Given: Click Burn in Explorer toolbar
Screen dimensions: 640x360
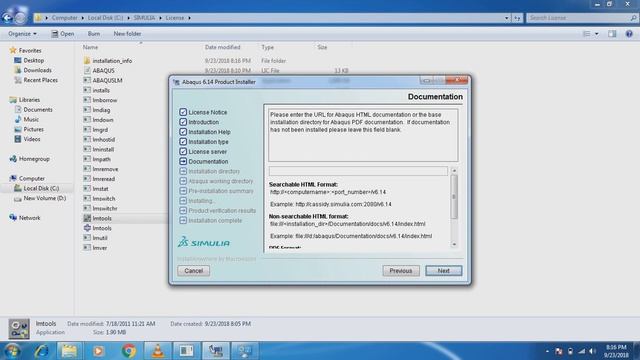Looking at the screenshot, I should (94, 33).
